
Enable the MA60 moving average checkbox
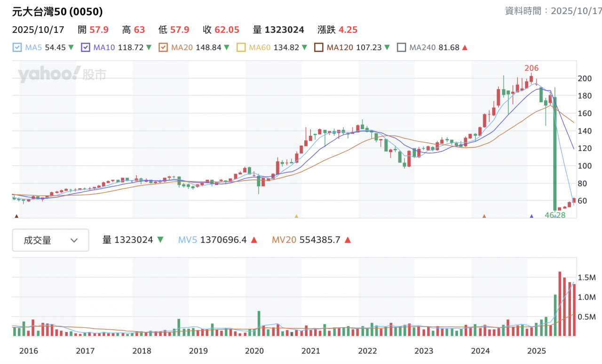[241, 47]
